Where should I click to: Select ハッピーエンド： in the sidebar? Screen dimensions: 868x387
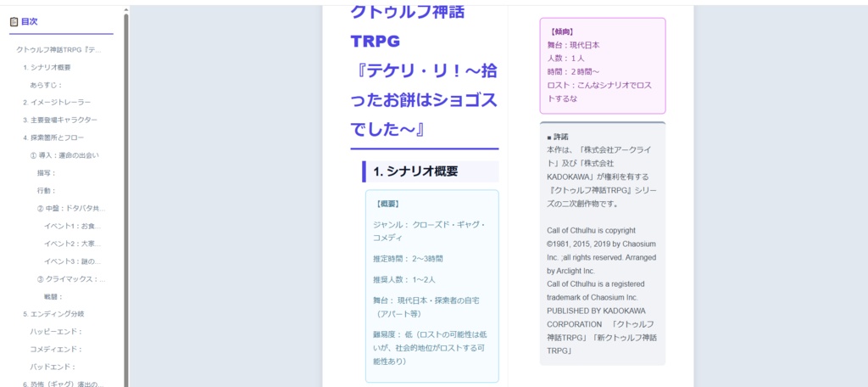(57, 332)
